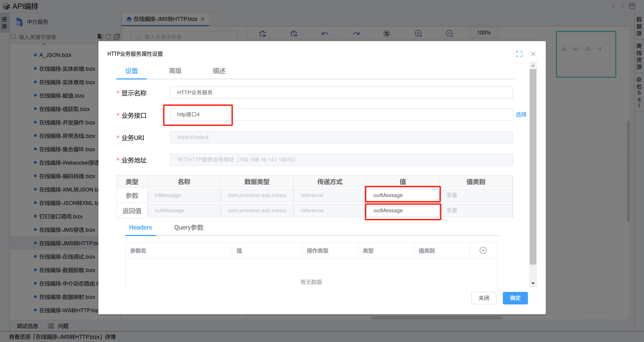Click the redo arrow in toolbar

(356, 34)
